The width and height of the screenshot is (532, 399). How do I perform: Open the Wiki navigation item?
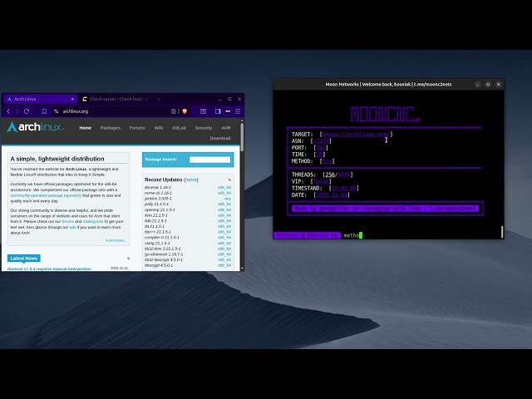tap(159, 128)
